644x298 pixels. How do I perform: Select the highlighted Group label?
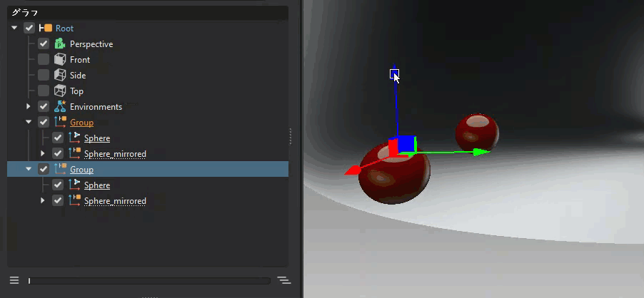81,169
